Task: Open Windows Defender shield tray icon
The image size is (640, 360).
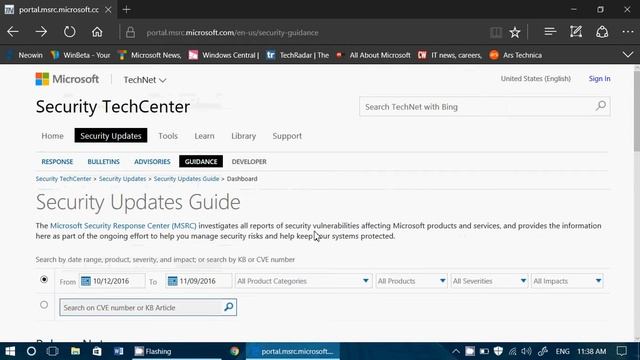Action: point(498,351)
